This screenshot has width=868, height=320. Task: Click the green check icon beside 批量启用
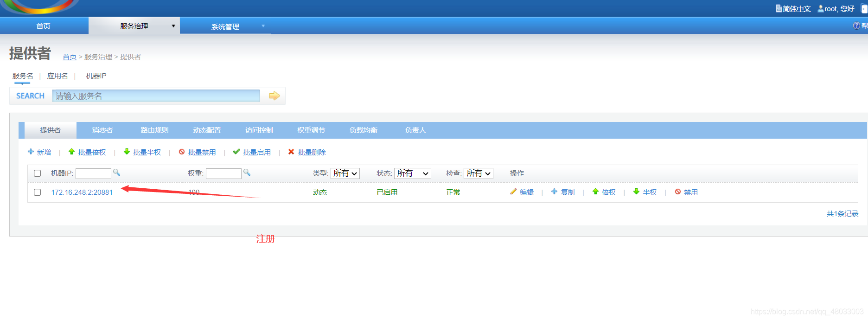tap(236, 152)
